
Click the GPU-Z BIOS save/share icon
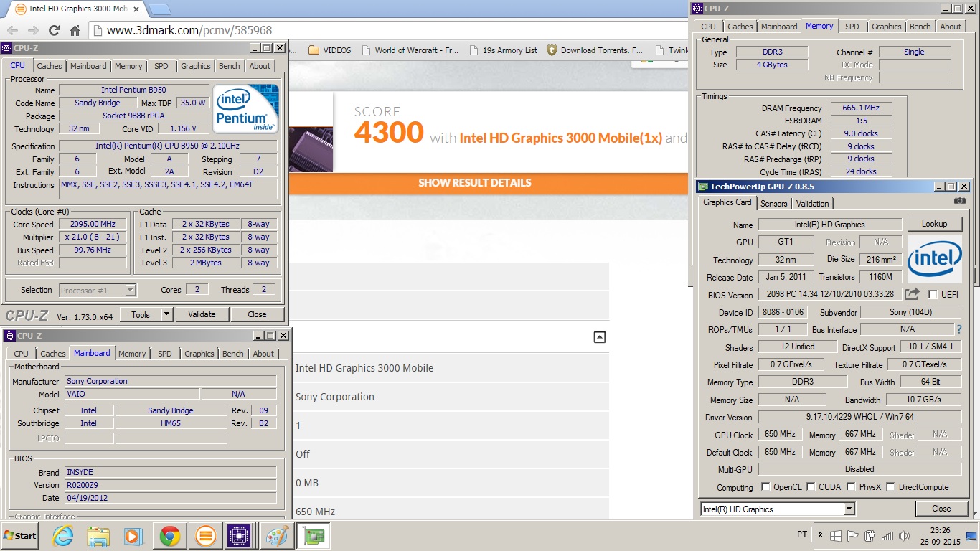[x=912, y=294]
